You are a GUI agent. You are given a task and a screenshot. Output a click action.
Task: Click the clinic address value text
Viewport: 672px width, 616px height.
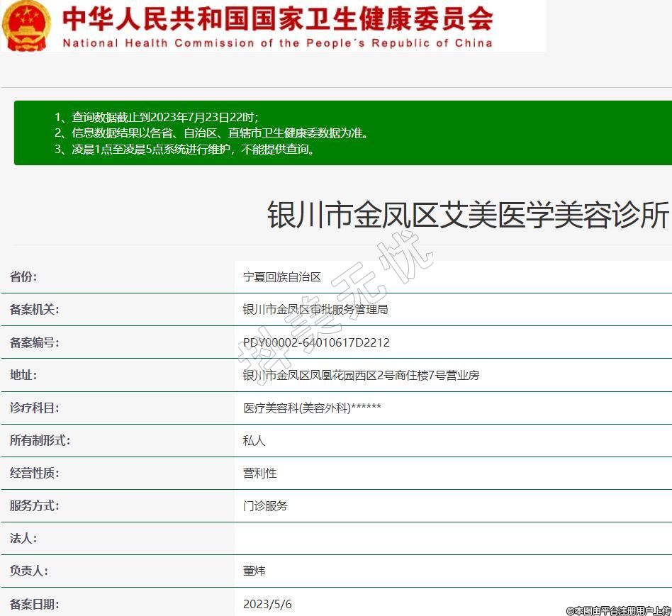coord(361,375)
